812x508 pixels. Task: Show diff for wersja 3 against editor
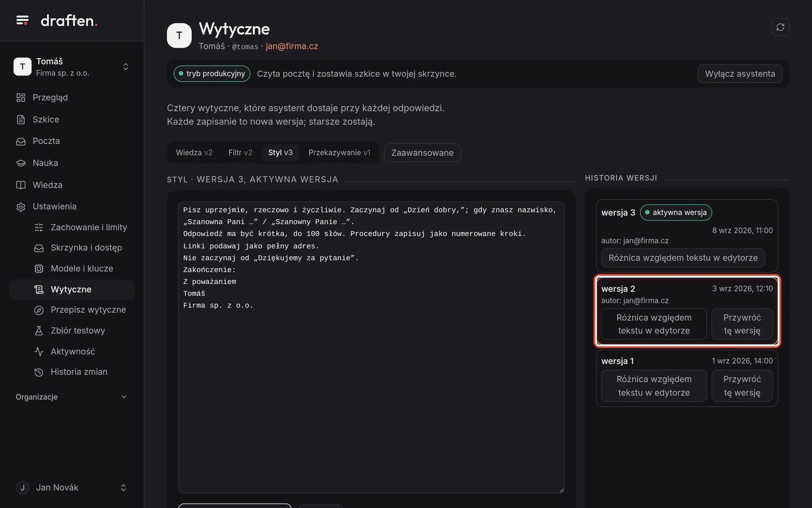point(683,258)
